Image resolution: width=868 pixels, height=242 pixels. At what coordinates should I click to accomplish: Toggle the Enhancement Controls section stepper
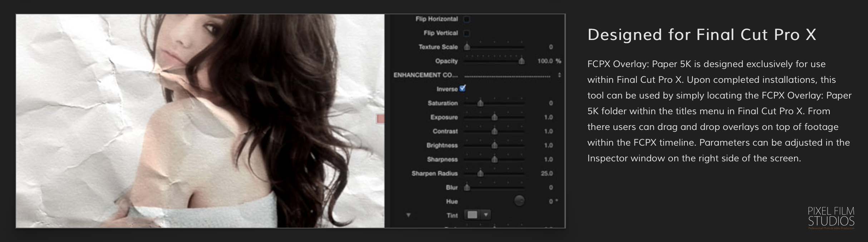tap(559, 75)
